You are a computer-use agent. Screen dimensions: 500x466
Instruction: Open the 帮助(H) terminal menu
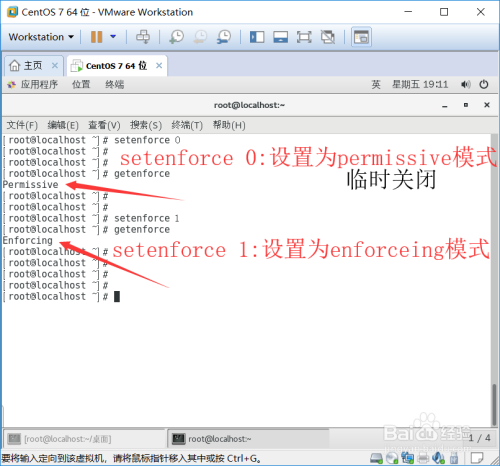[229, 125]
